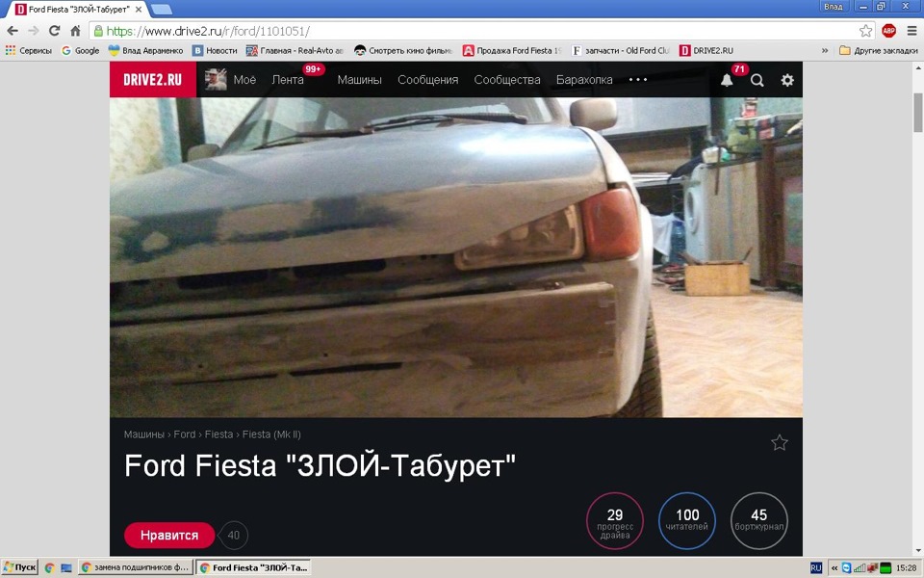Open the Chrome menu button
924x578 pixels.
point(911,31)
